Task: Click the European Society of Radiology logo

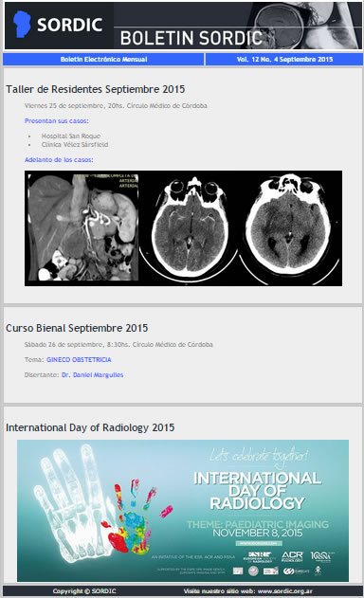Action: (x=259, y=557)
